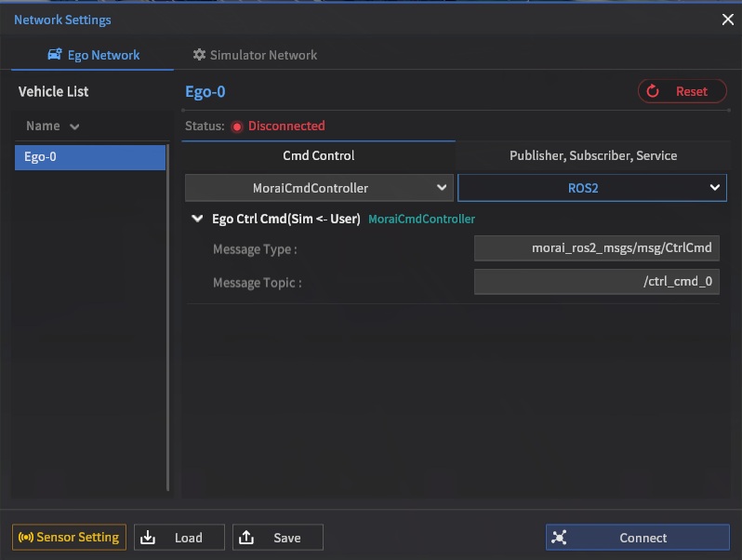
Task: Open the MoraiCmdController dropdown
Action: click(319, 188)
